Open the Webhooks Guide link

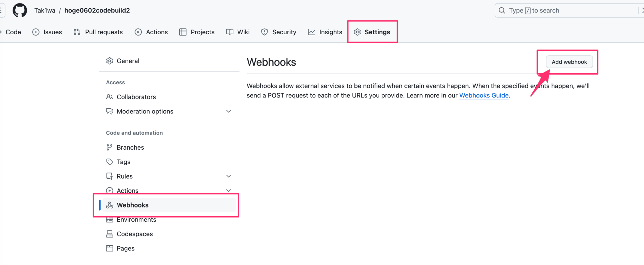click(484, 95)
